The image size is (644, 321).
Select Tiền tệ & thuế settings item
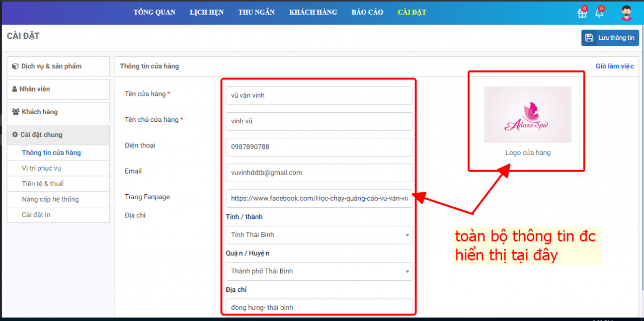(43, 184)
